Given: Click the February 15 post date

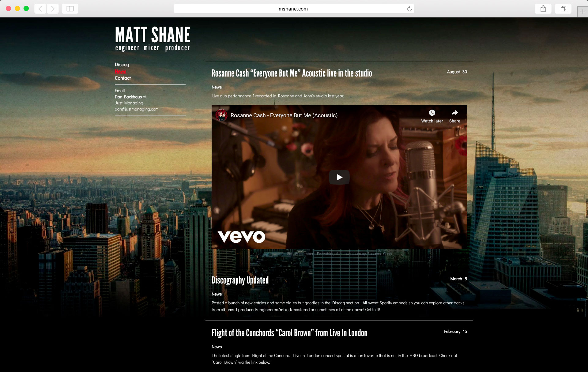Looking at the screenshot, I should click(x=455, y=332).
